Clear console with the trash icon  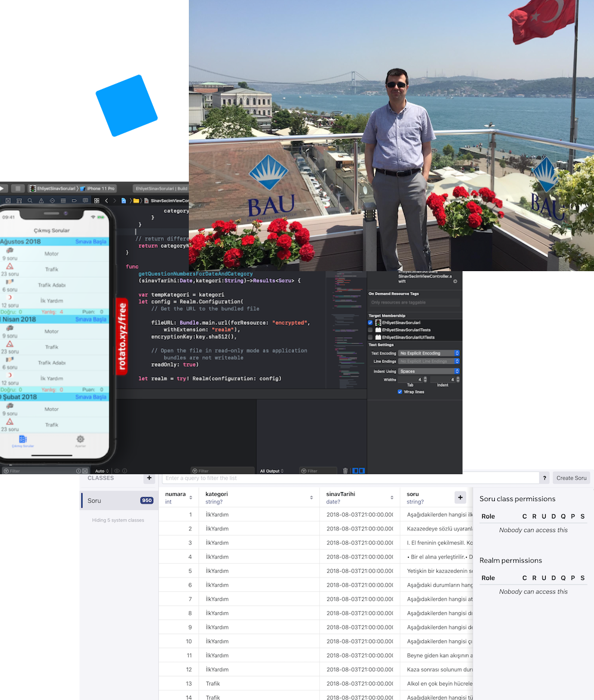pyautogui.click(x=345, y=471)
